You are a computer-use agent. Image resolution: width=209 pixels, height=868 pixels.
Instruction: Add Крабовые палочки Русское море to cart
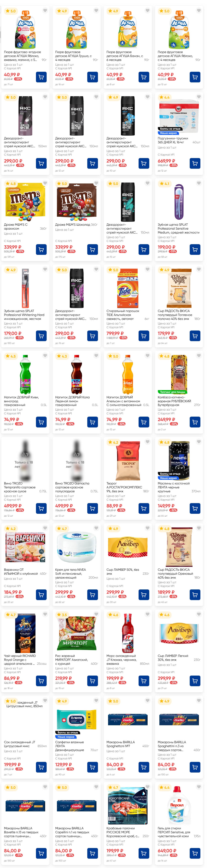tap(144, 853)
